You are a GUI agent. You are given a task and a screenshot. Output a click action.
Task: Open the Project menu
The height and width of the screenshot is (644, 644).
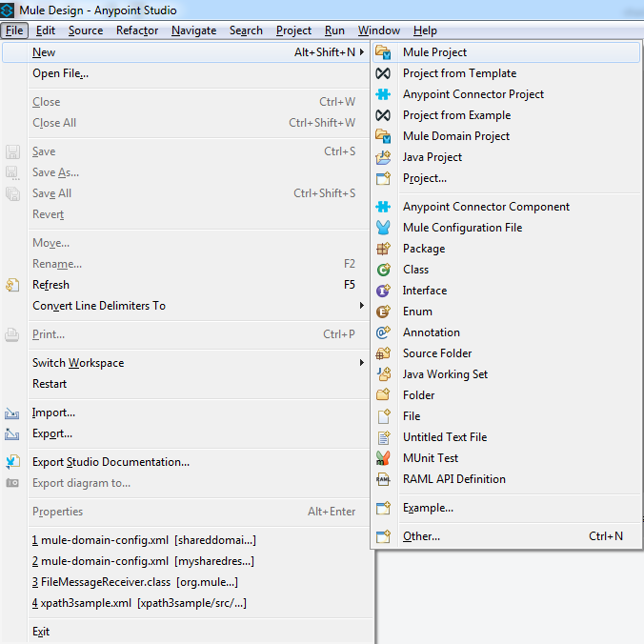pyautogui.click(x=293, y=30)
